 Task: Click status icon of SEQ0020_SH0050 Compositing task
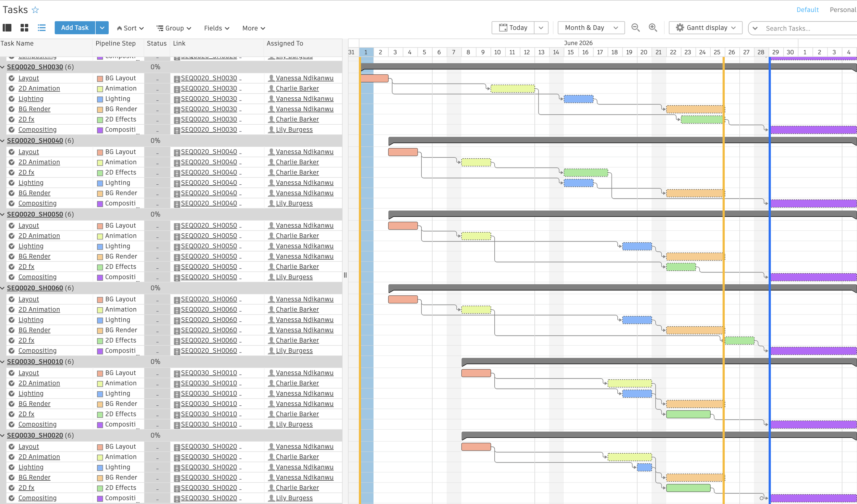[x=12, y=277]
